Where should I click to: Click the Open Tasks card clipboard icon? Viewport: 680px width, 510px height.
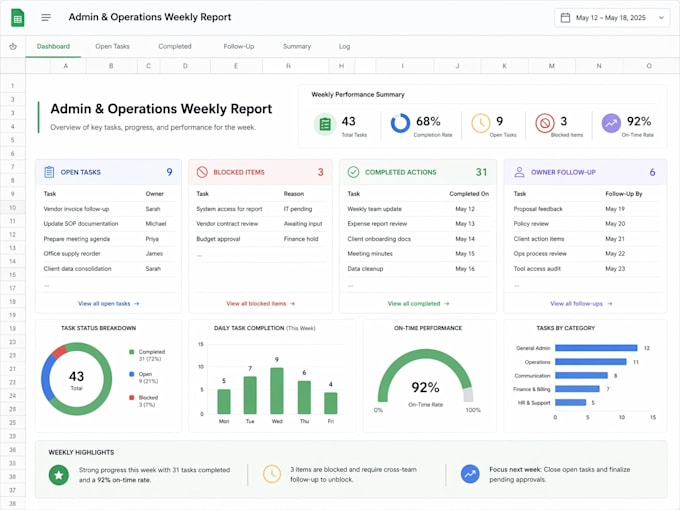click(x=49, y=172)
